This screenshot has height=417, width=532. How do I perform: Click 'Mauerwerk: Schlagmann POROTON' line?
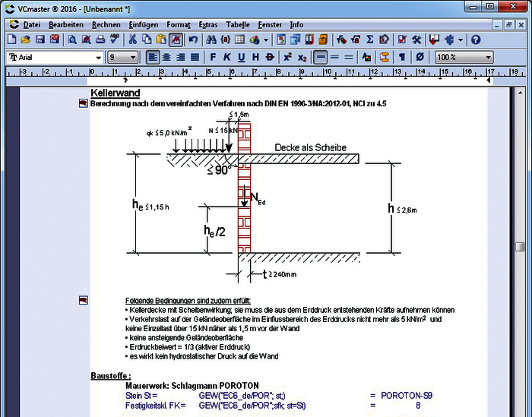coord(192,386)
